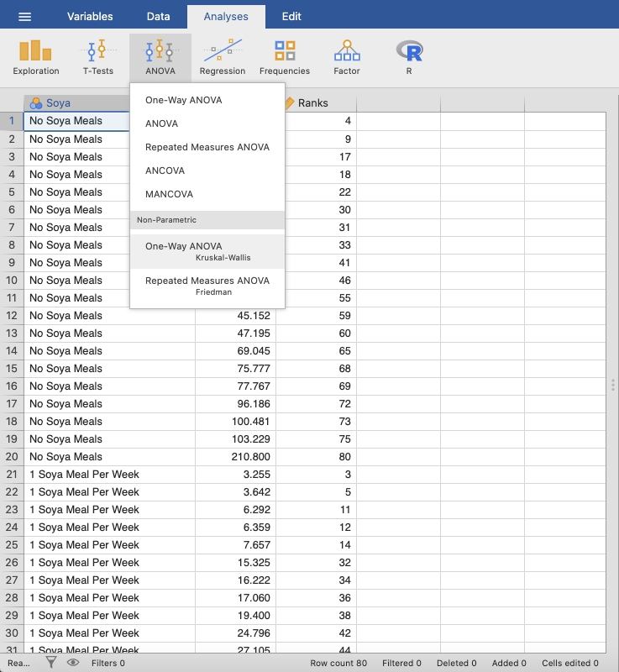Select row header number 1

12,121
